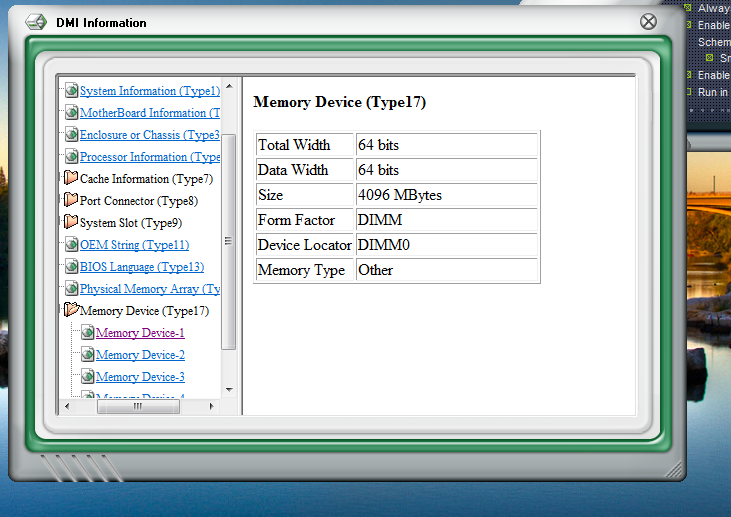Click the Enclosure or Chassis node icon
Screen dimensions: 731x517
(x=72, y=135)
